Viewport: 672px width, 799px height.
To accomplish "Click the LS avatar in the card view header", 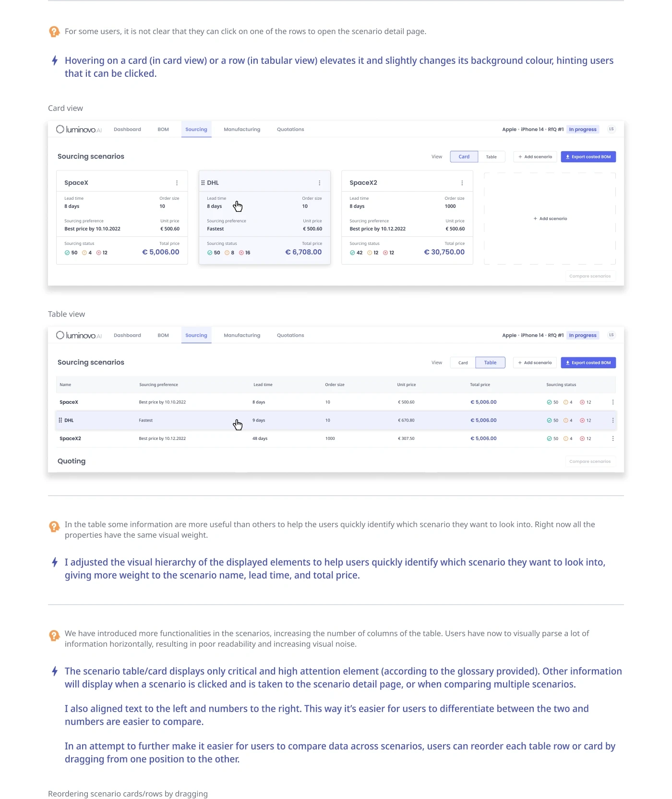I will (611, 129).
